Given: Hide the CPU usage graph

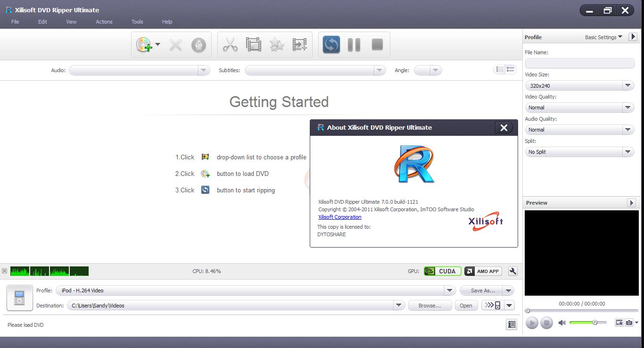Looking at the screenshot, I should pyautogui.click(x=4, y=271).
